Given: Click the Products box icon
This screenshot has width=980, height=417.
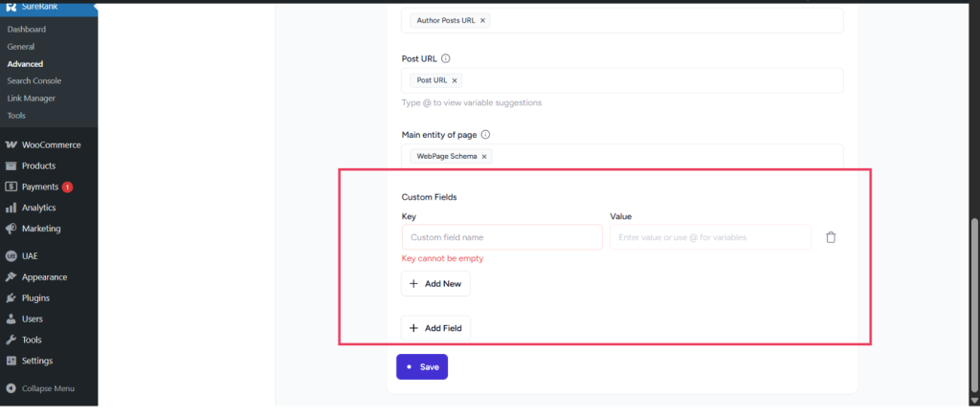Looking at the screenshot, I should point(11,166).
